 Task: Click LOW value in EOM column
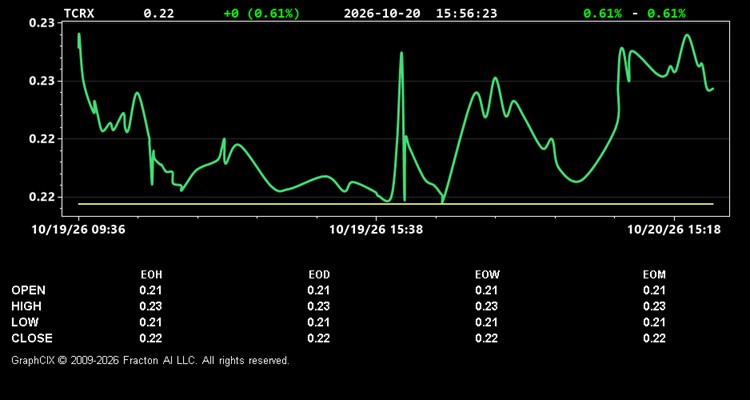pyautogui.click(x=654, y=322)
